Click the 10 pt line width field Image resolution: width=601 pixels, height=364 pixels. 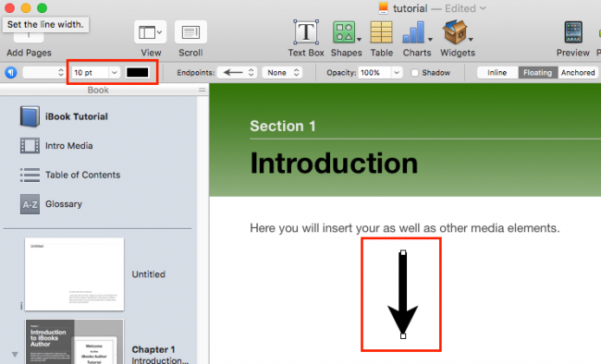click(x=90, y=72)
